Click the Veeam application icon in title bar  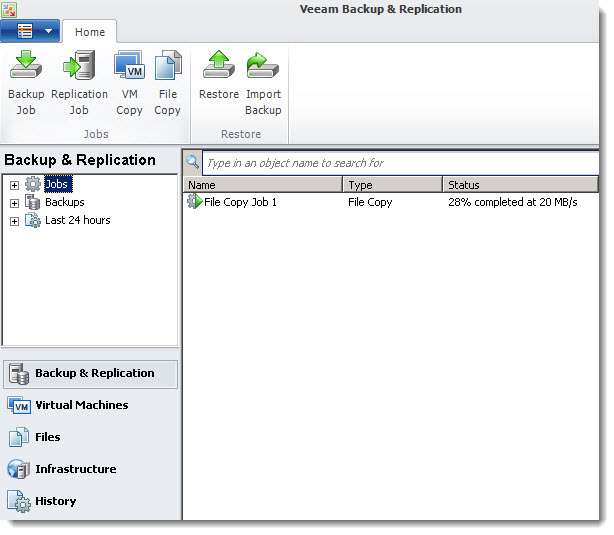[9, 9]
